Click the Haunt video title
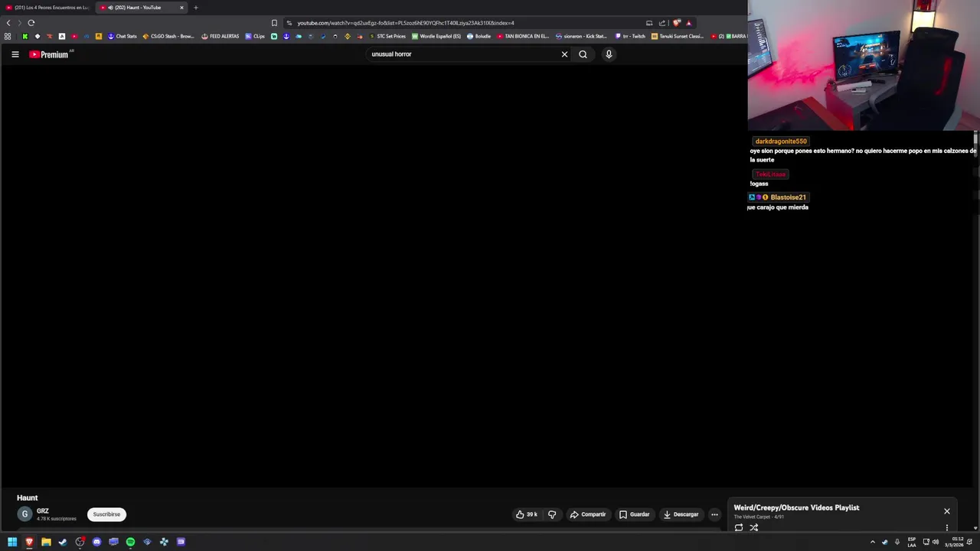Screen dimensions: 980x551 [x=27, y=497]
